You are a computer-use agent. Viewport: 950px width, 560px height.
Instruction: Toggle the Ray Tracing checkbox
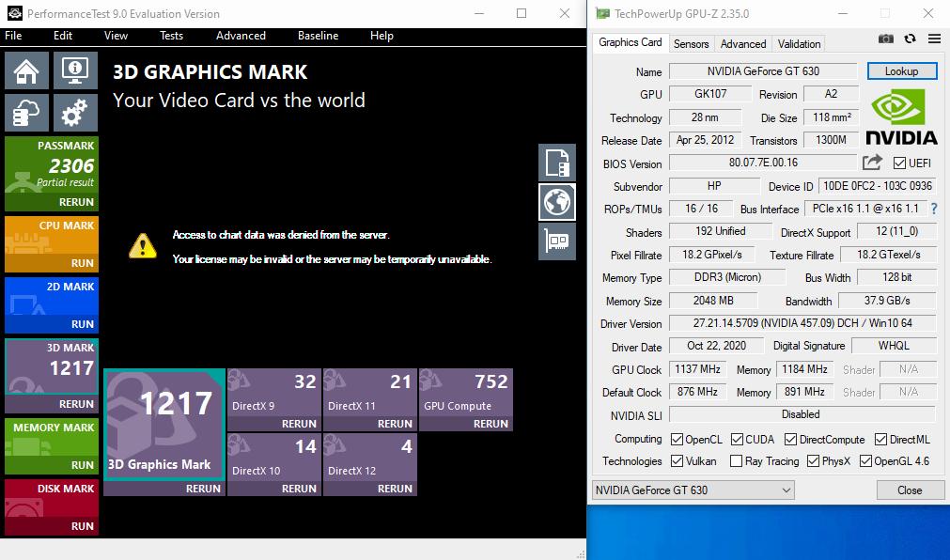[736, 461]
